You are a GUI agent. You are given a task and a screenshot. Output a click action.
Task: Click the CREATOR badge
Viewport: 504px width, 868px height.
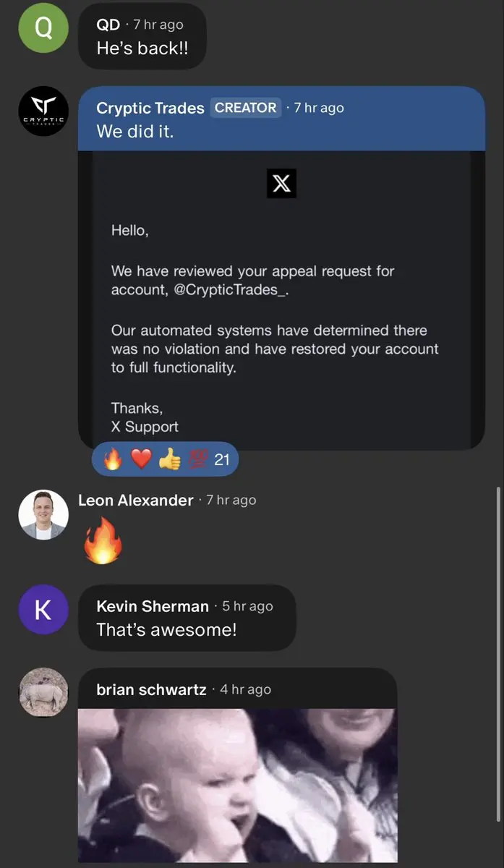(x=246, y=108)
